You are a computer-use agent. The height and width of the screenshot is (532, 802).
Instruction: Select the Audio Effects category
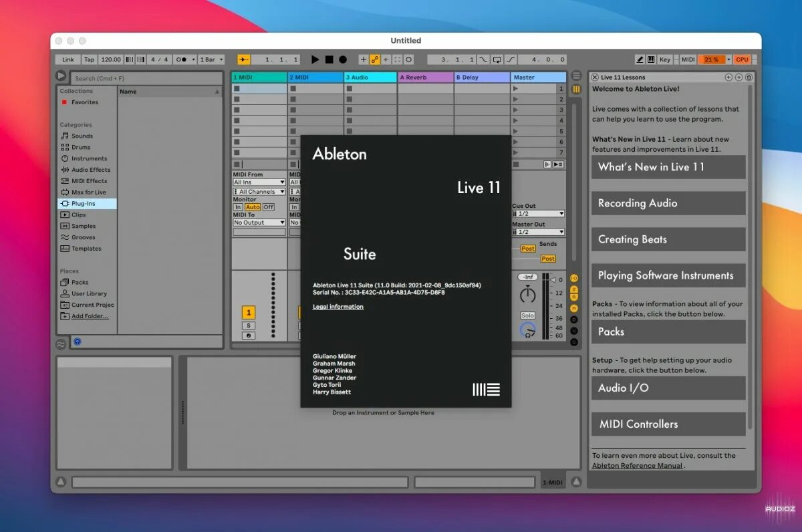click(90, 170)
